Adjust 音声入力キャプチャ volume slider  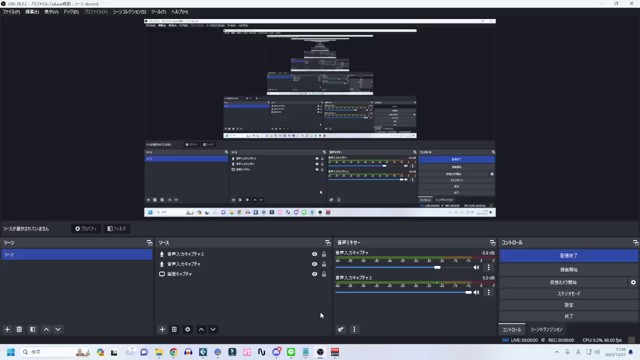437,267
